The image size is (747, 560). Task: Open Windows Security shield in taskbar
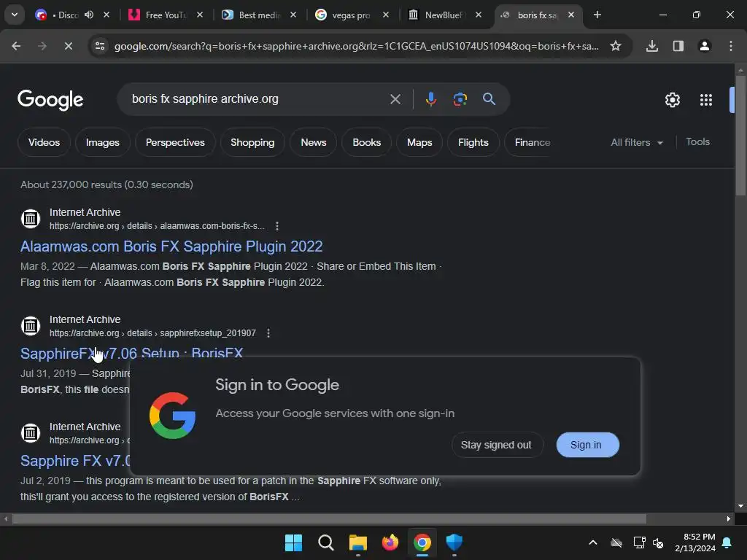[454, 542]
